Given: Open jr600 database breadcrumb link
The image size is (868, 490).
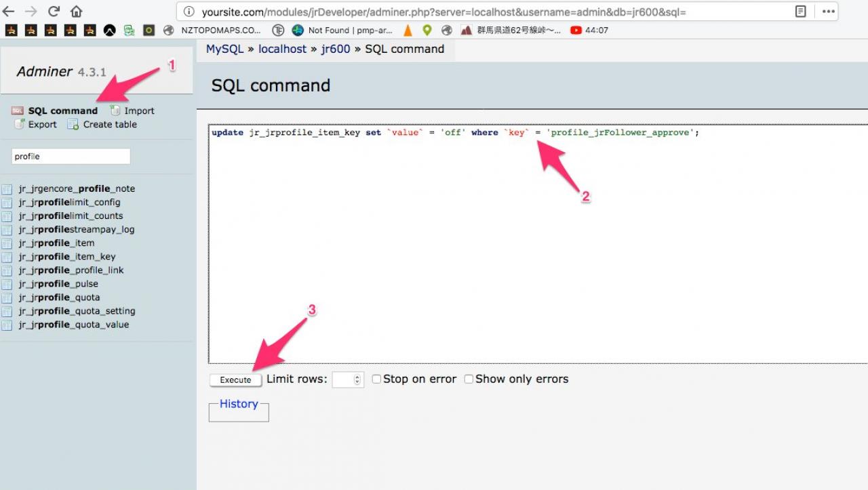Looking at the screenshot, I should (x=335, y=49).
